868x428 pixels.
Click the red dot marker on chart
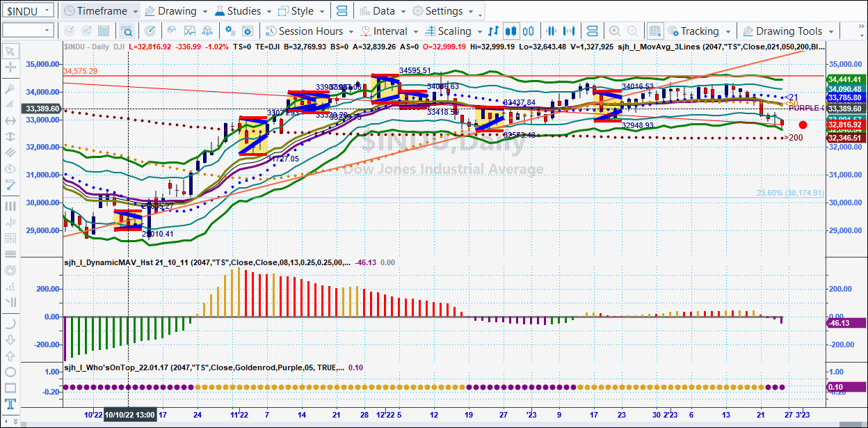click(x=803, y=125)
